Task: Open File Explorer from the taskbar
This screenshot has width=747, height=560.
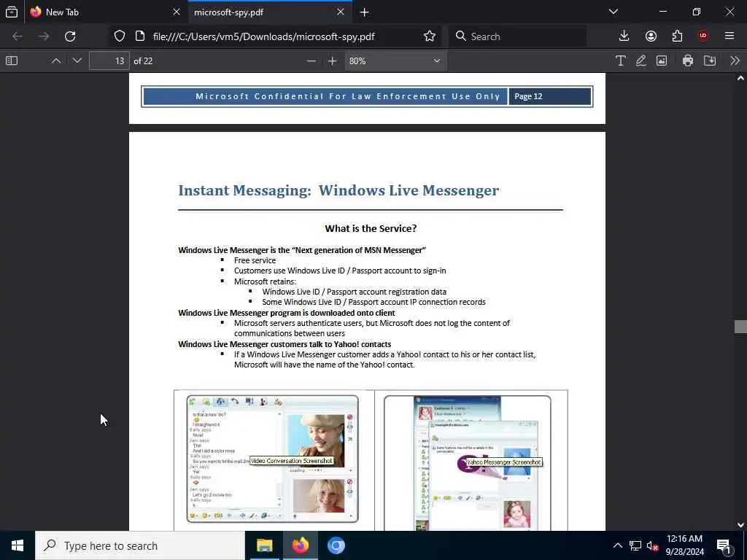Action: click(x=264, y=545)
